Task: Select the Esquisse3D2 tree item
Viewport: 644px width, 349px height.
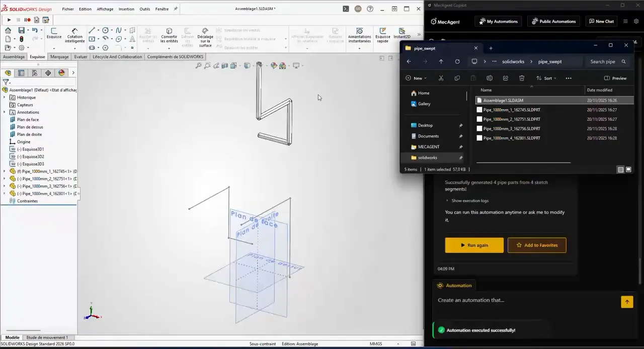Action: (30, 156)
